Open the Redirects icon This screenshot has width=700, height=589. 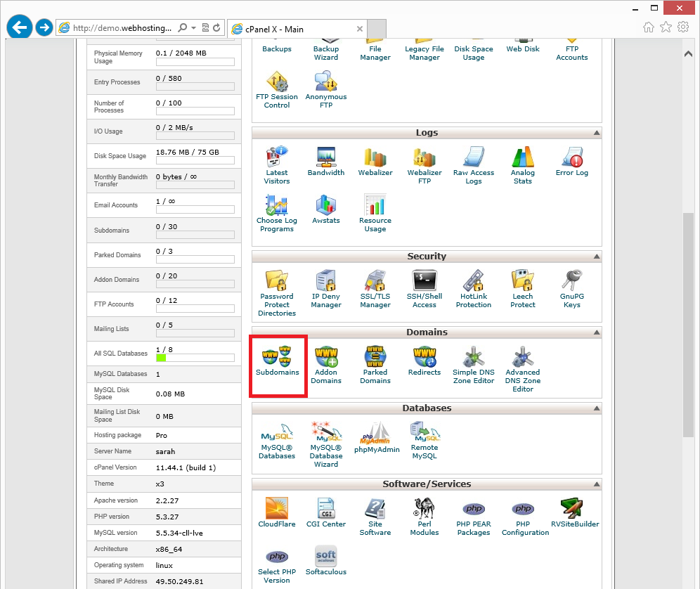tap(424, 358)
